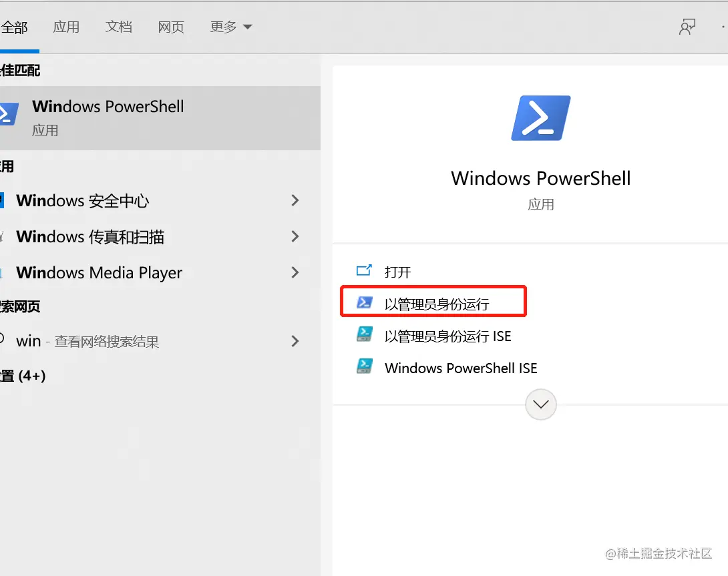Click the large PowerShell logo in details pane
Screen dimensions: 728x576
pyautogui.click(x=541, y=118)
